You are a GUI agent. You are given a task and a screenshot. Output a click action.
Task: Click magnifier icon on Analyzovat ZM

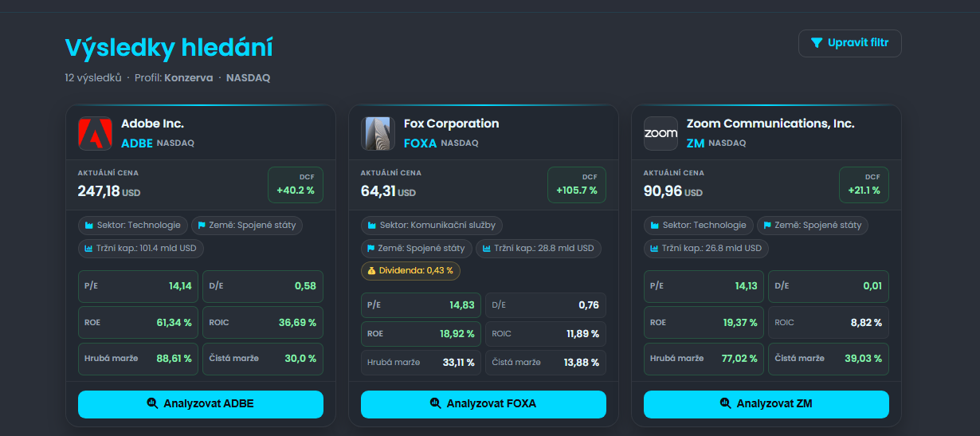(726, 403)
